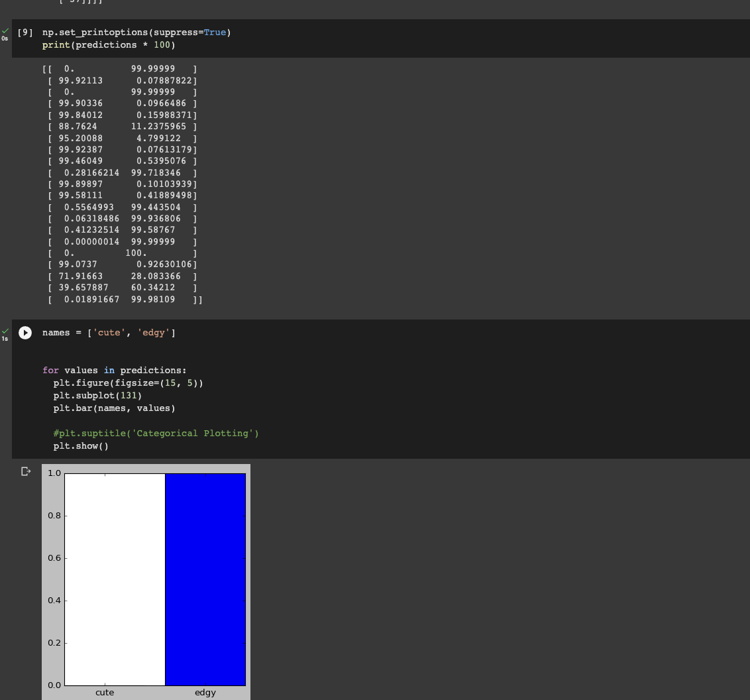Screen dimensions: 750x700
Task: Click the output row starting 99.0737
Action: click(123, 264)
